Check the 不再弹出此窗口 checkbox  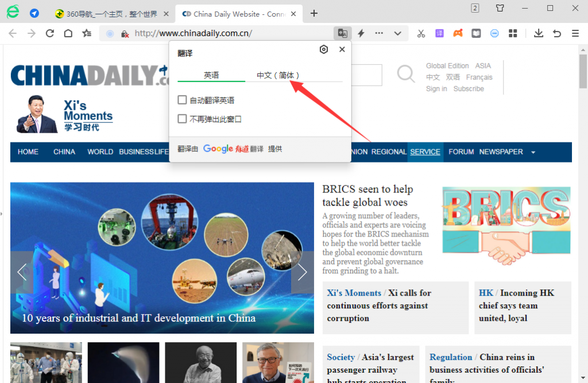tap(182, 119)
